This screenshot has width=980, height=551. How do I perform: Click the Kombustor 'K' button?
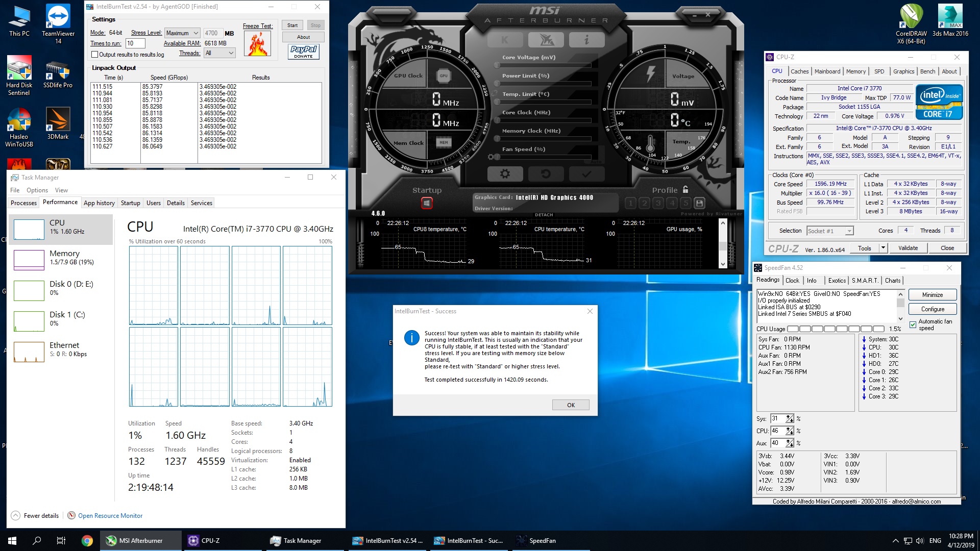505,40
